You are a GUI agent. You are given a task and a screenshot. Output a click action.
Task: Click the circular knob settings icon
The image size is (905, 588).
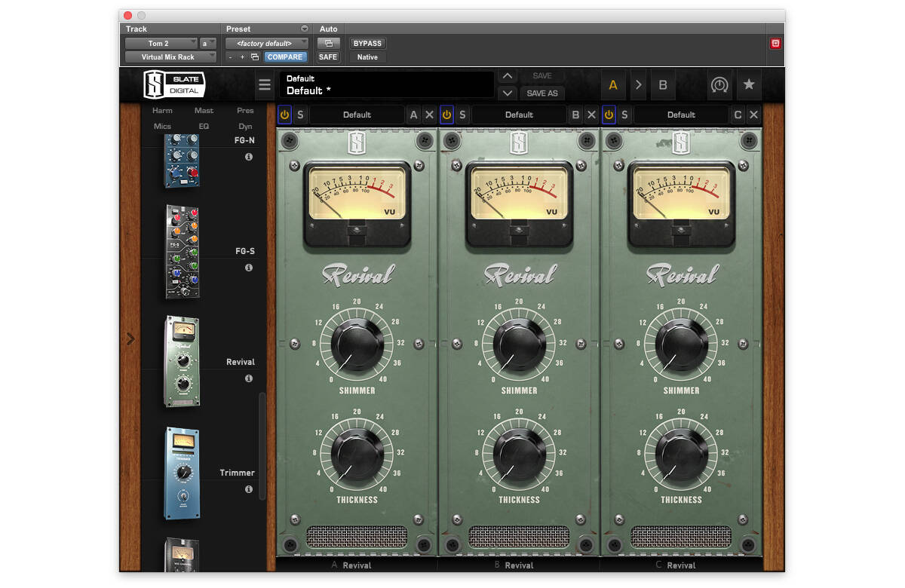[x=719, y=84]
